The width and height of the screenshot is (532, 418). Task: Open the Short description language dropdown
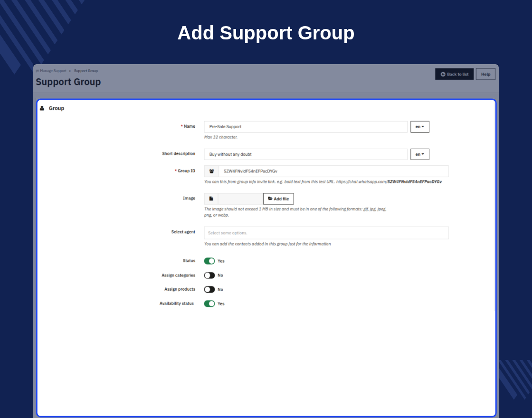(x=420, y=154)
